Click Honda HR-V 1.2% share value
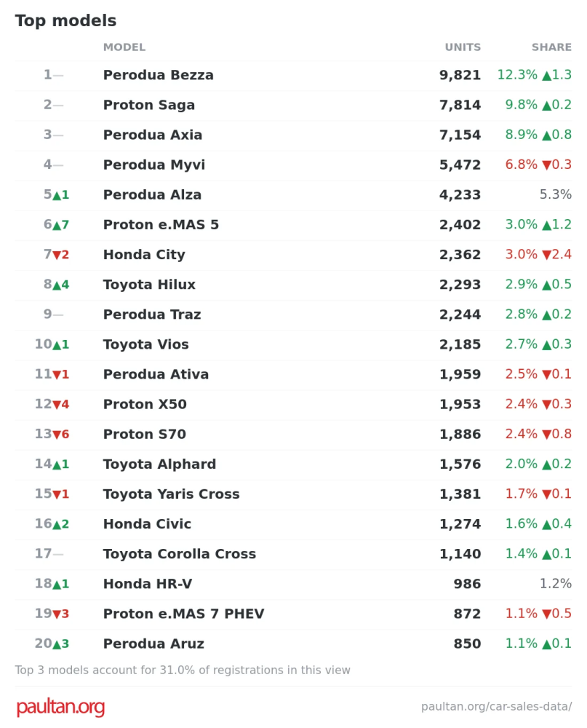 point(556,584)
